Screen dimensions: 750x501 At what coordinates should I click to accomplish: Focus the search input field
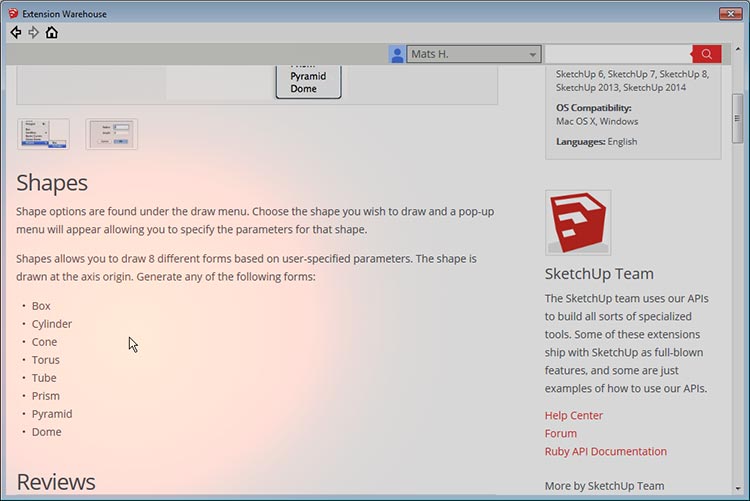(618, 54)
